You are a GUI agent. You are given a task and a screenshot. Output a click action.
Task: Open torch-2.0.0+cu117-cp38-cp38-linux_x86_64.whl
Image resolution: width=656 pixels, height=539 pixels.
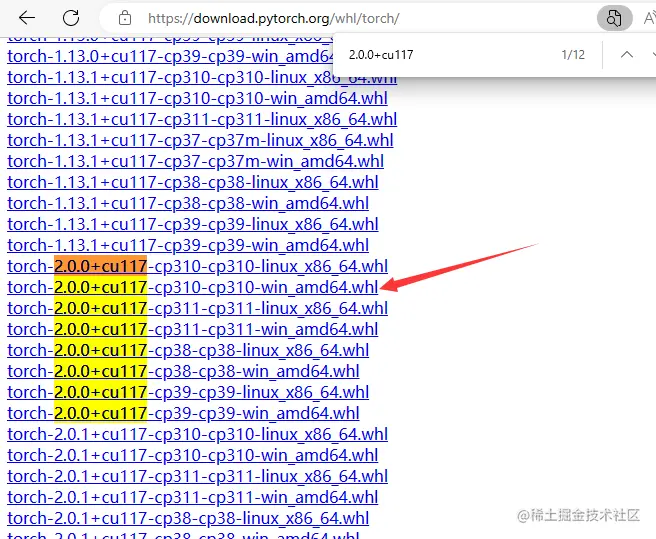pos(188,350)
